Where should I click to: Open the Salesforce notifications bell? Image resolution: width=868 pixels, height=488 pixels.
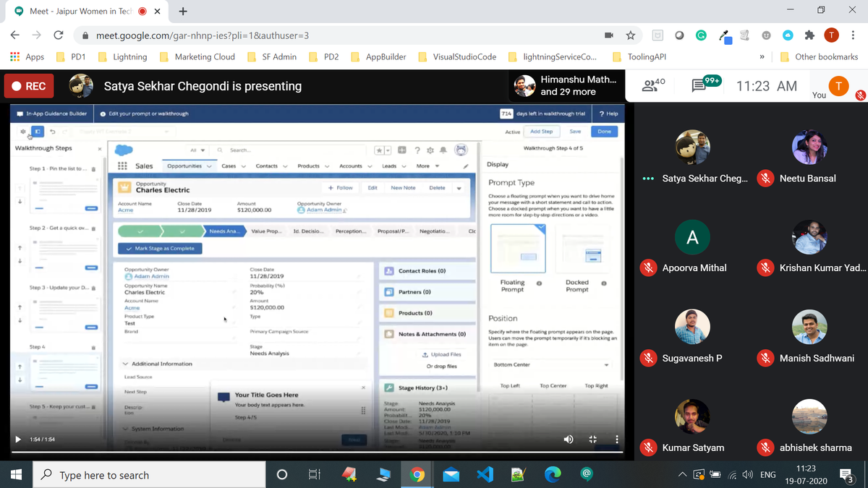(443, 150)
